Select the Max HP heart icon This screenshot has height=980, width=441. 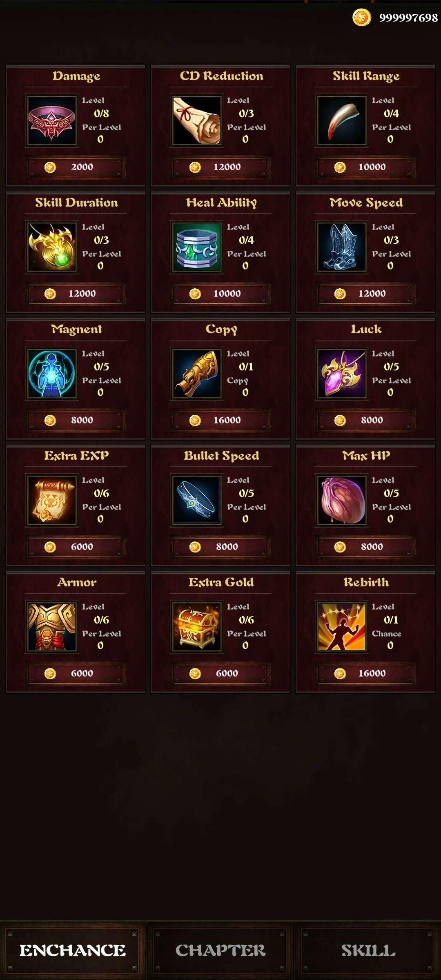point(341,501)
